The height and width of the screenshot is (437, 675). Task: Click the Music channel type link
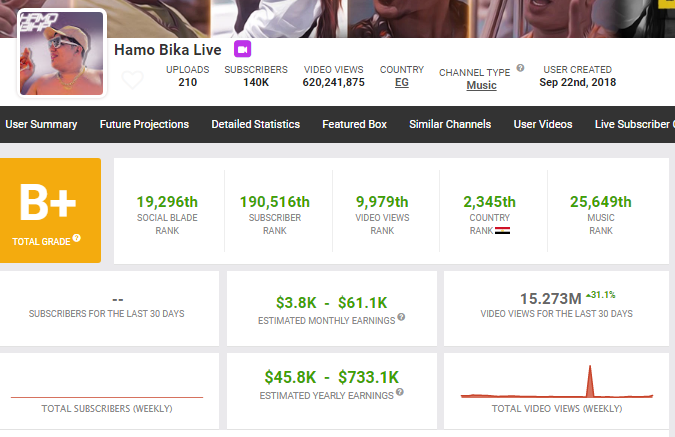pos(481,86)
